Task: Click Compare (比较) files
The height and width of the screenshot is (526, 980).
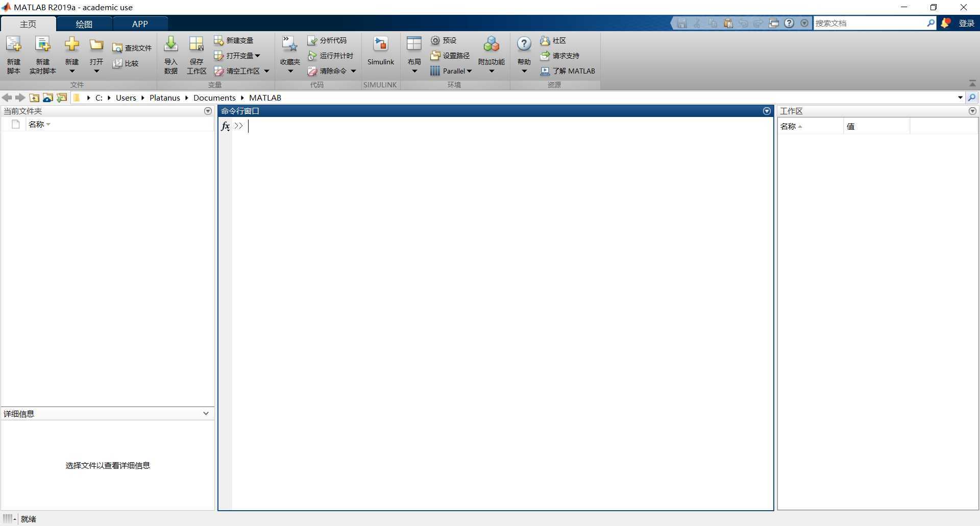Action: (x=126, y=63)
